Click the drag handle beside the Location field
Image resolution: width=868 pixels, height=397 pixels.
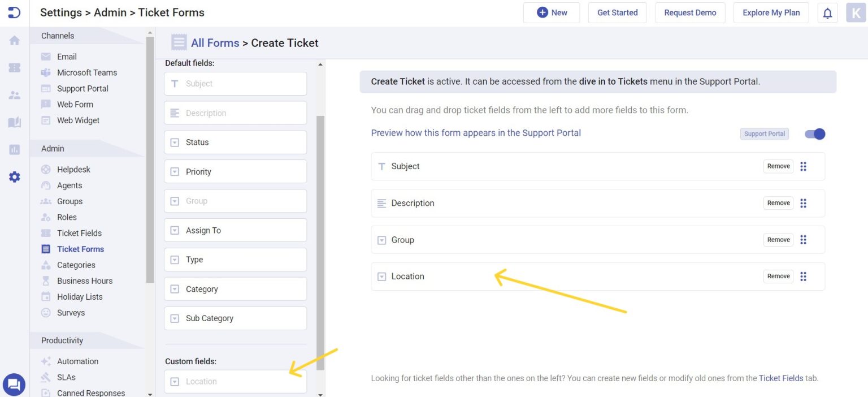coord(804,276)
